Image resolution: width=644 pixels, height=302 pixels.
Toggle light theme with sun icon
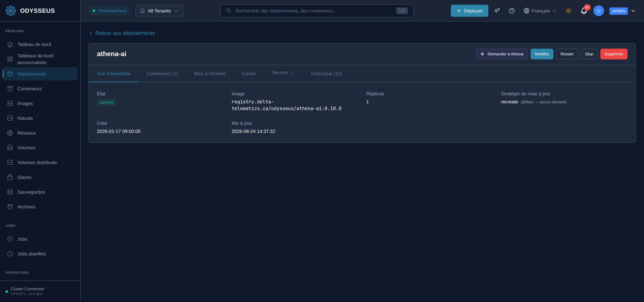pyautogui.click(x=569, y=11)
